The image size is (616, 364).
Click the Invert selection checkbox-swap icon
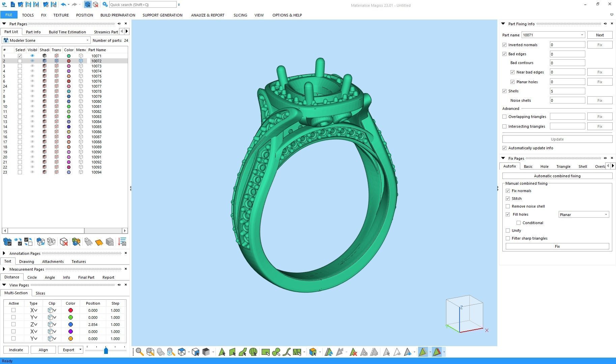coord(28,242)
